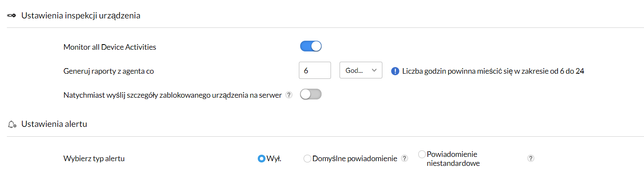Click the report interval field showing 6

[x=314, y=71]
